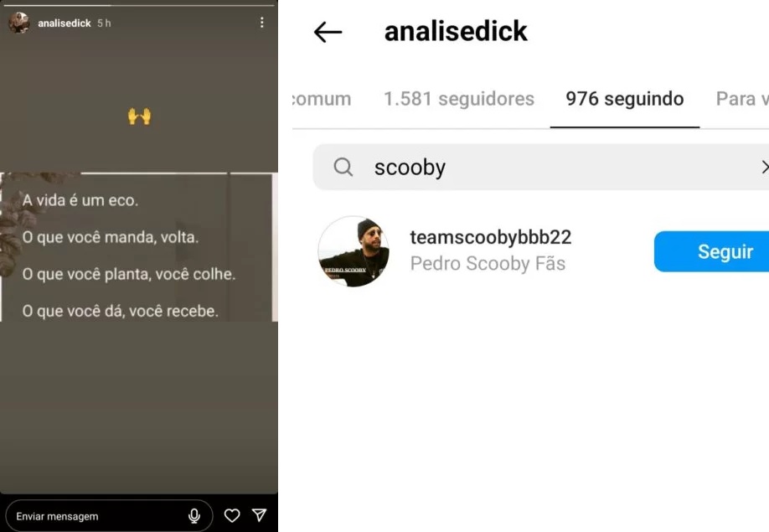Viewport: 769px width, 532px height.
Task: Click the scooby search field
Action: (x=541, y=168)
